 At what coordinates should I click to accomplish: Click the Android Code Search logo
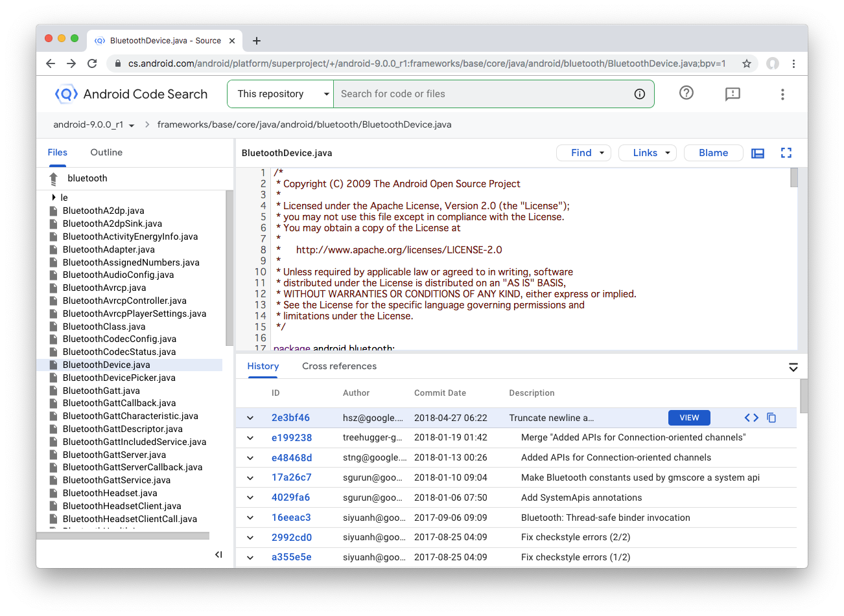tap(132, 94)
